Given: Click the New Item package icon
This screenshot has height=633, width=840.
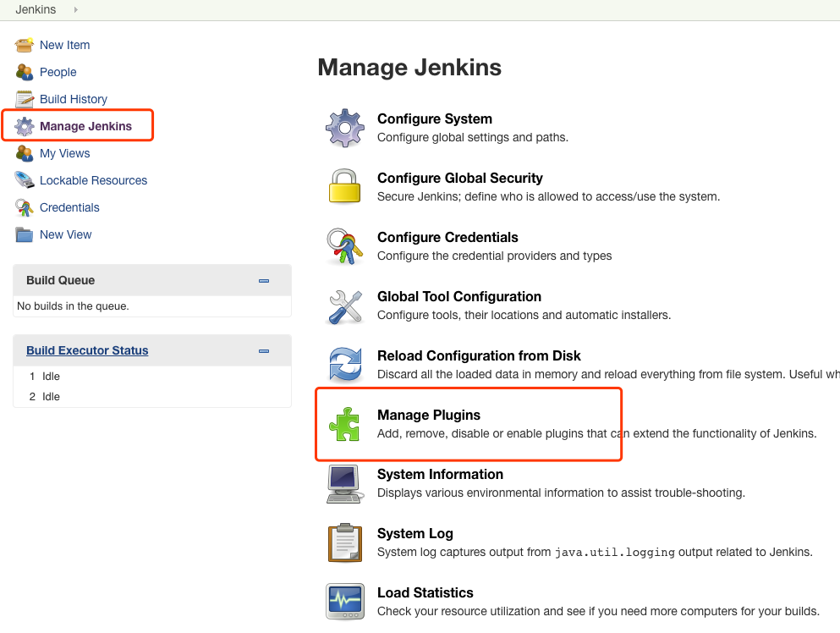Looking at the screenshot, I should (25, 45).
